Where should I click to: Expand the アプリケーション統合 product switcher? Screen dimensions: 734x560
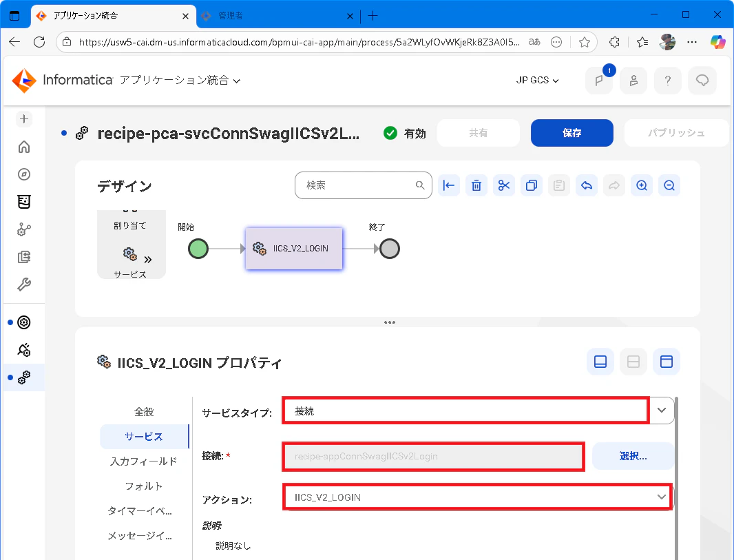180,81
